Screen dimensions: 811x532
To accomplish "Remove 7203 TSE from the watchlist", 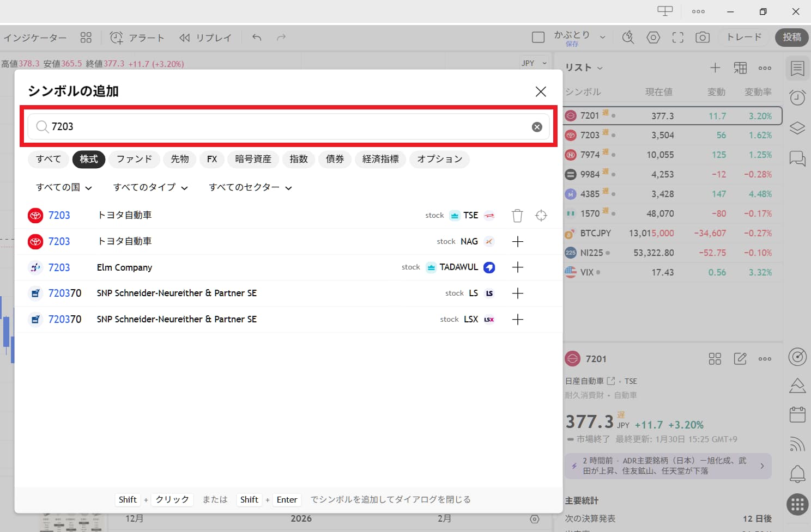I will click(x=517, y=216).
